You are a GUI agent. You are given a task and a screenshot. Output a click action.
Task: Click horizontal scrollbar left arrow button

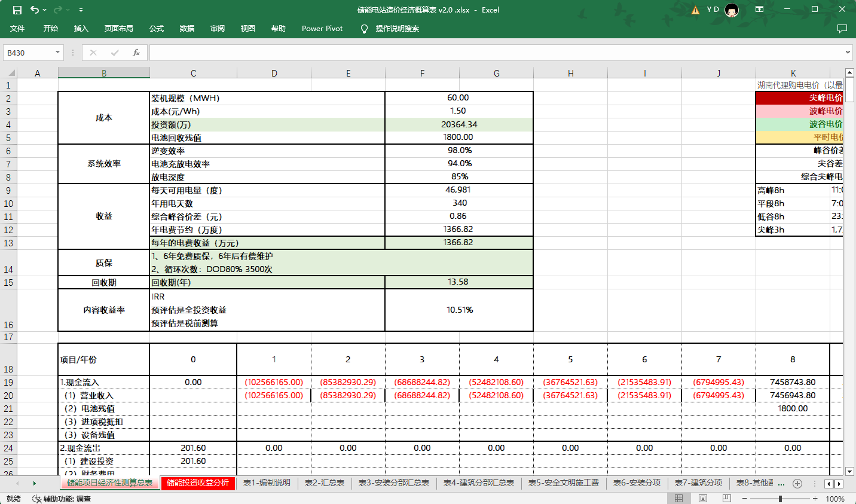tap(829, 484)
